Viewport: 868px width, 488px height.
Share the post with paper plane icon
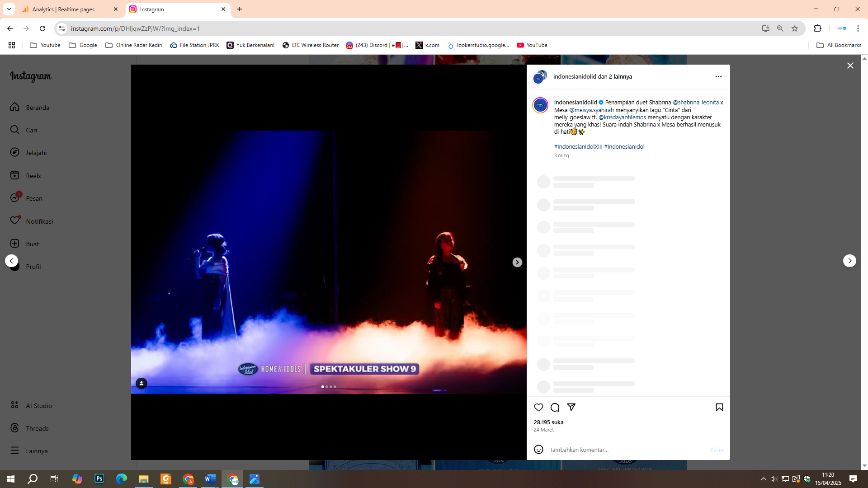click(571, 407)
